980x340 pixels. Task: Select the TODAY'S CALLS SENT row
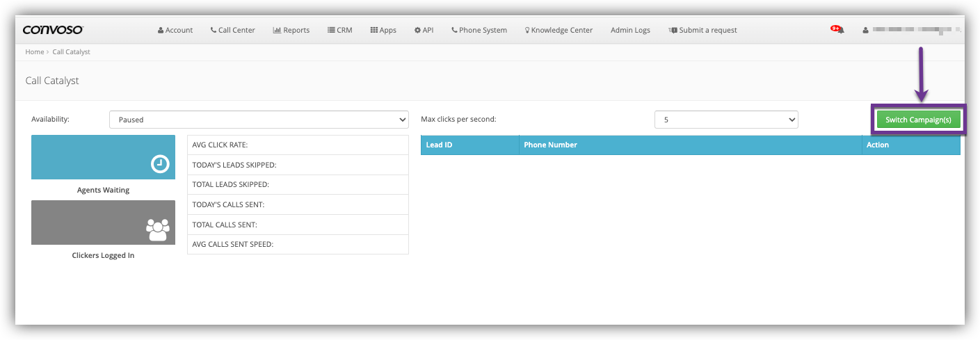pyautogui.click(x=298, y=204)
